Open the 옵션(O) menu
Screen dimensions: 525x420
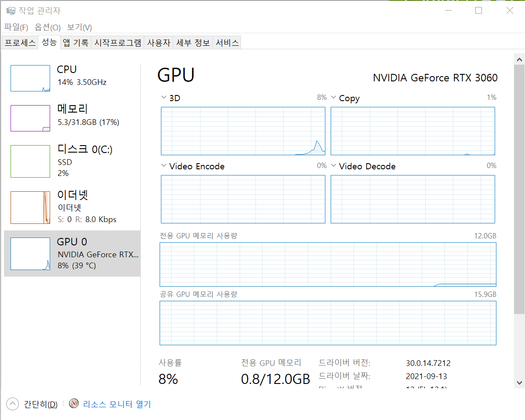tap(47, 27)
